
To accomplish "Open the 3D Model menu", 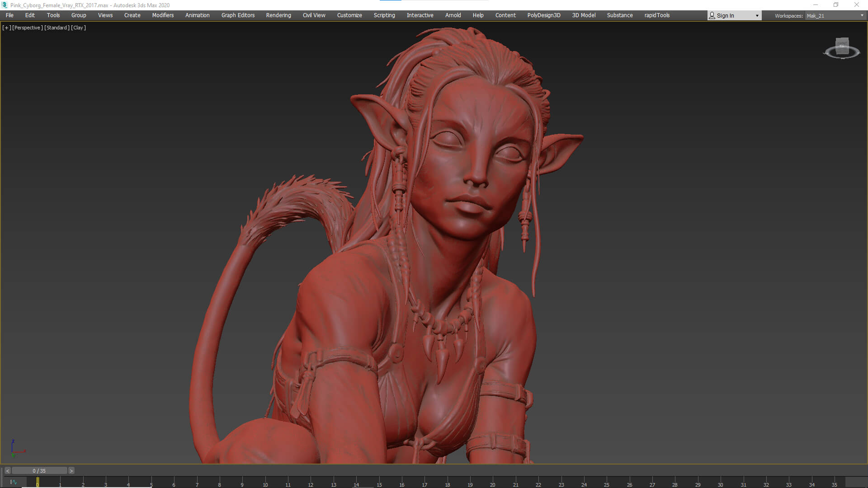I will pos(584,15).
